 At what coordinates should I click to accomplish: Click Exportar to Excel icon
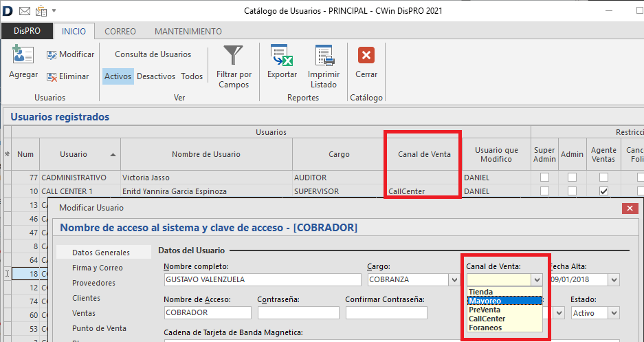click(282, 55)
